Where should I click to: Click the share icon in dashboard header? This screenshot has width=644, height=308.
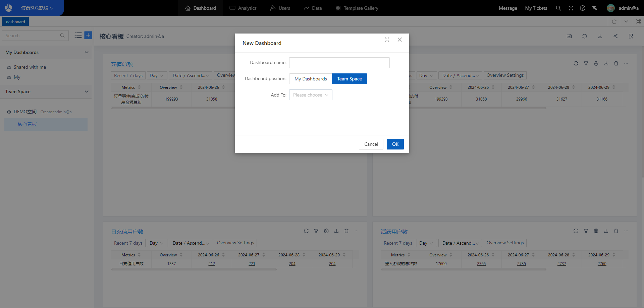615,36
